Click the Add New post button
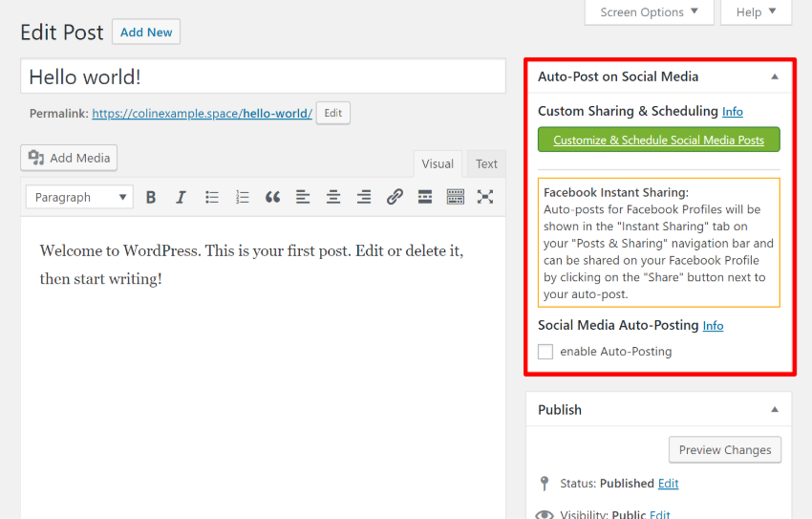The height and width of the screenshot is (519, 812). coord(146,32)
